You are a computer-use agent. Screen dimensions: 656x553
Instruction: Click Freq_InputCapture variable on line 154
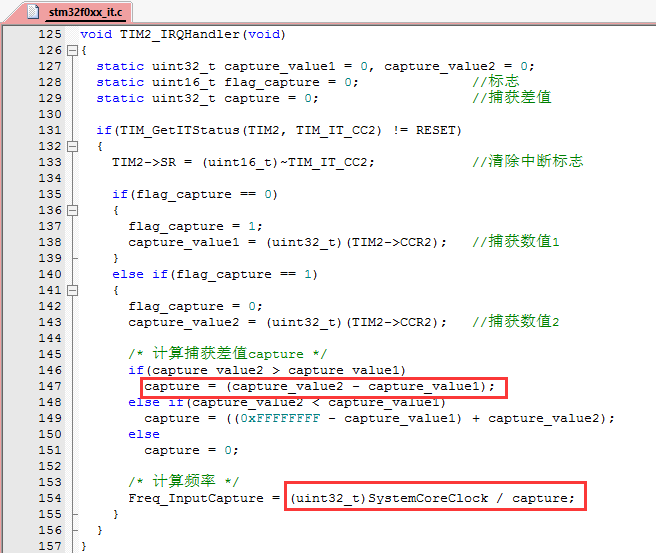(196, 498)
